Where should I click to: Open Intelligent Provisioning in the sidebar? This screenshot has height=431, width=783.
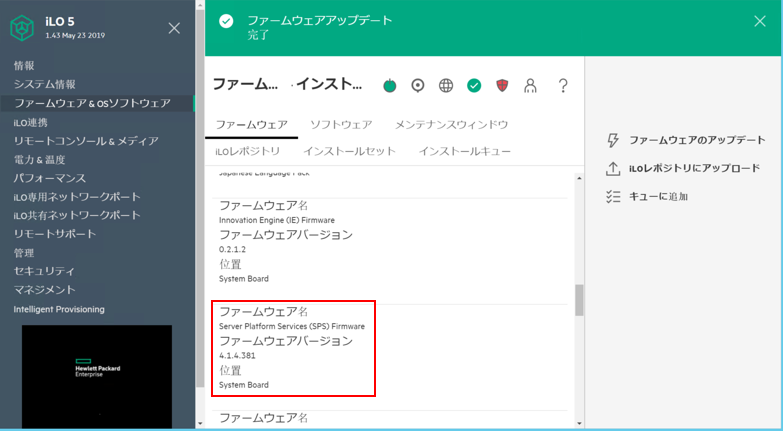pyautogui.click(x=59, y=309)
